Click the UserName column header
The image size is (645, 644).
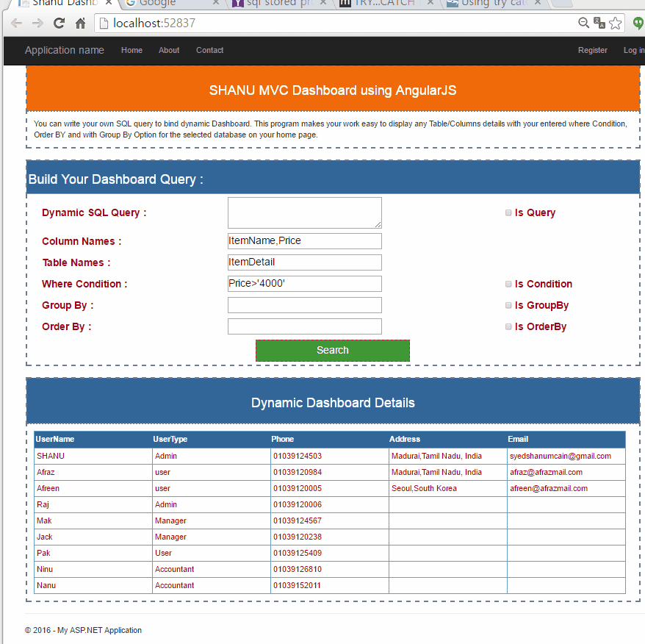93,440
